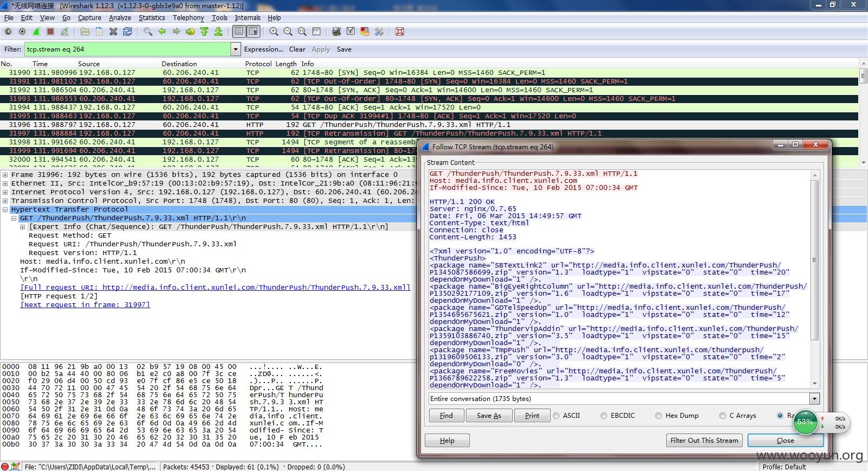The width and height of the screenshot is (868, 471).
Task: Expand Internet Protocol Version 4 node
Action: 5,192
